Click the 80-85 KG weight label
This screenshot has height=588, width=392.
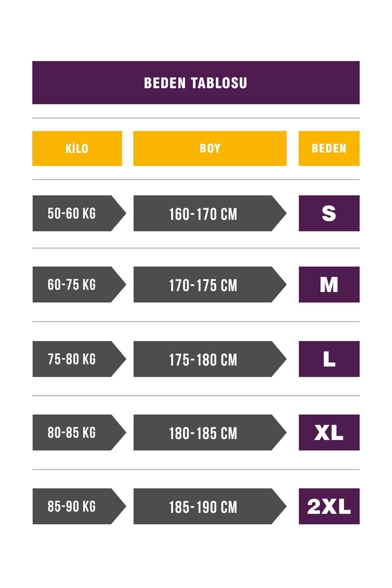coord(72,433)
